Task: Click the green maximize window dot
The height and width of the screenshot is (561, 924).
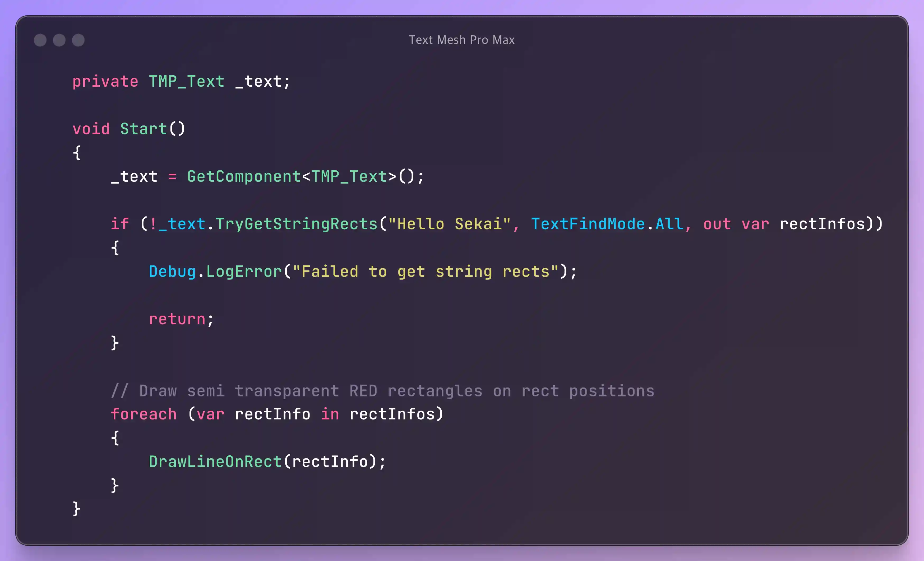Action: (x=78, y=40)
